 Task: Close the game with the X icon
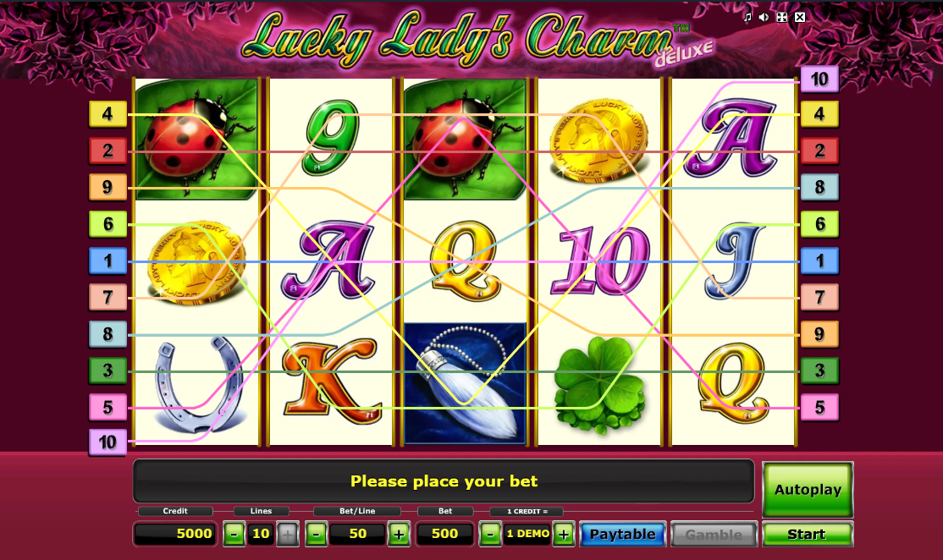[800, 18]
